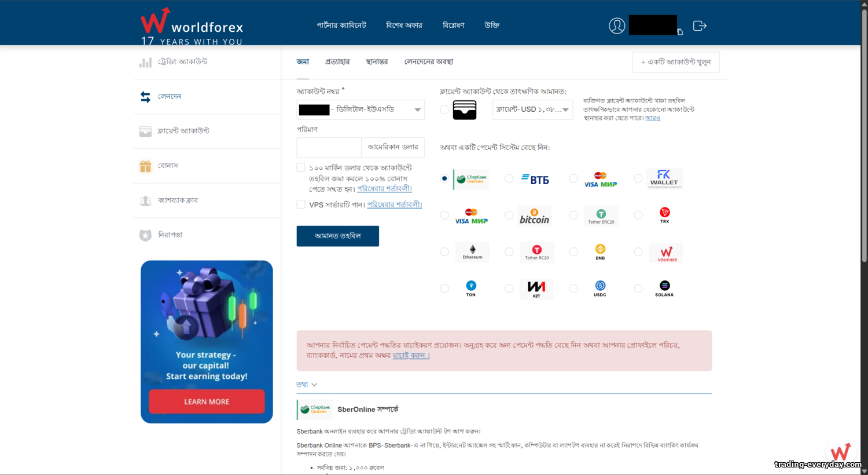Click the logout icon in header

tap(700, 25)
